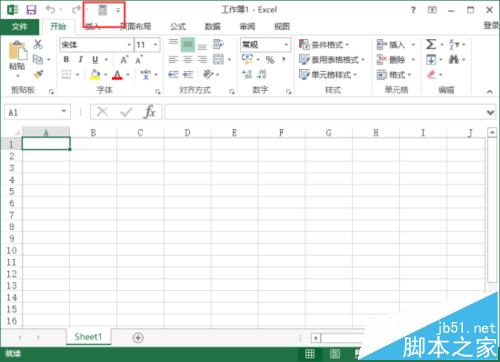Toggle Wrap Text icon
This screenshot has width=500, height=362.
point(218,44)
